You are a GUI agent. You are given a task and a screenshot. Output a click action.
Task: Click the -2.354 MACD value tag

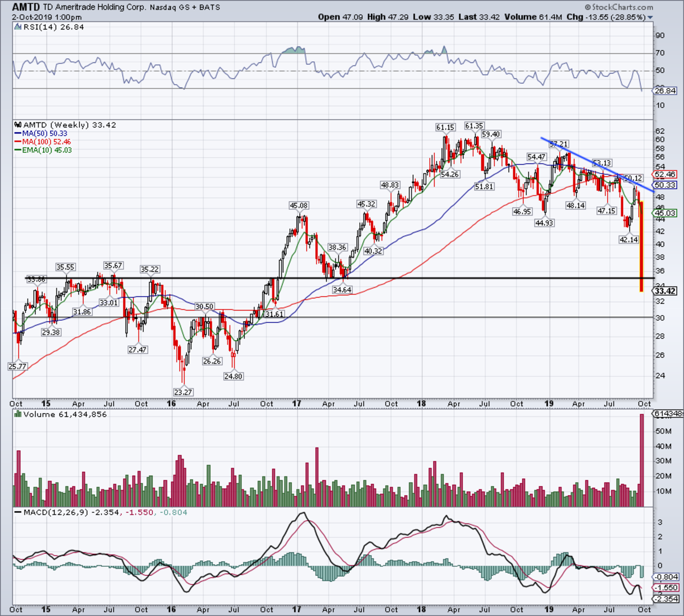[x=666, y=599]
